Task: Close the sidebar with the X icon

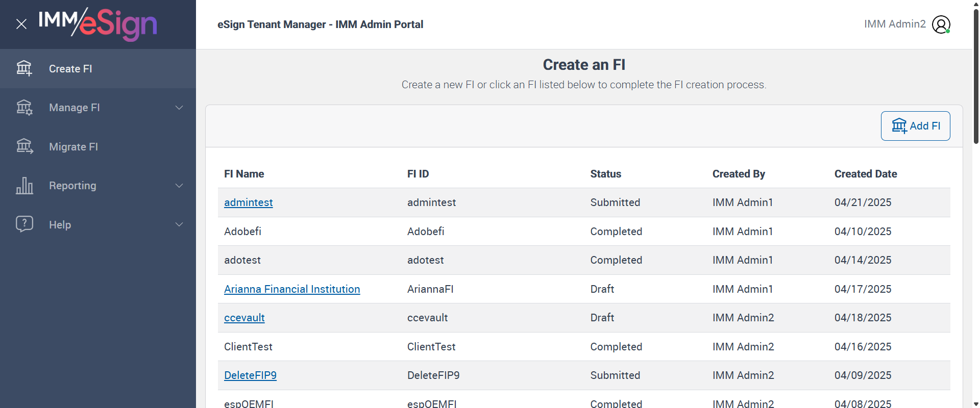Action: pos(21,24)
